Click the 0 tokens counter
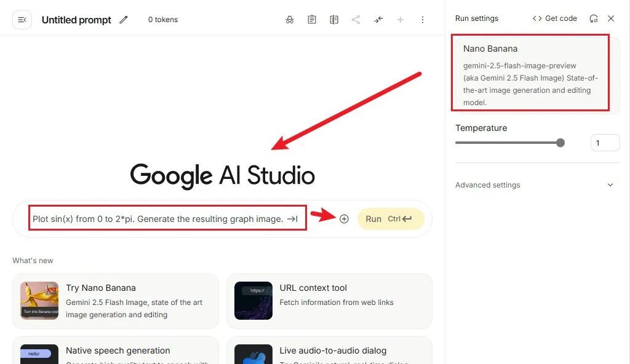 point(162,20)
